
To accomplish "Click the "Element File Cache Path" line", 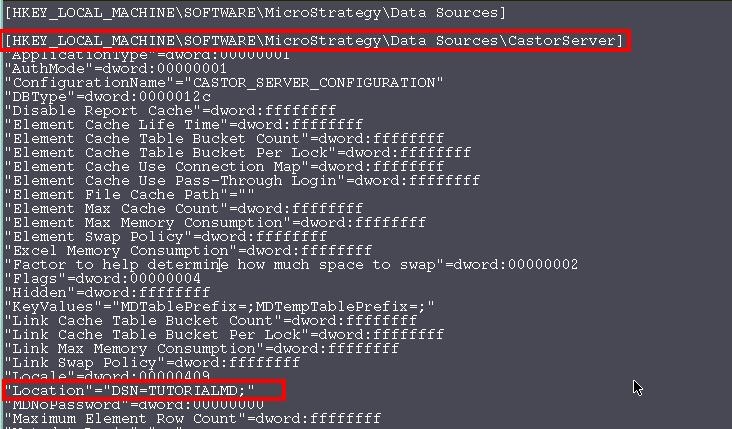I will [x=130, y=194].
